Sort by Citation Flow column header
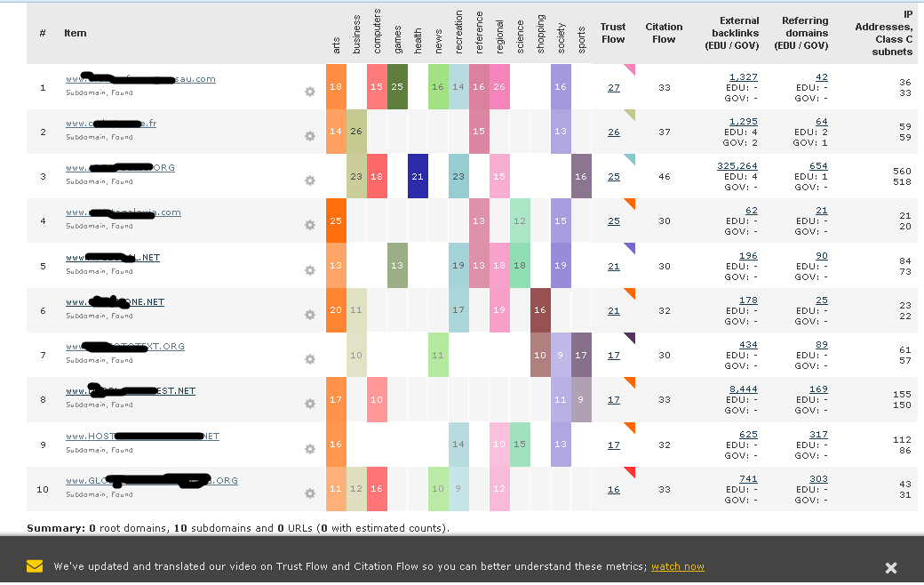The height and width of the screenshot is (585, 924). tap(664, 33)
